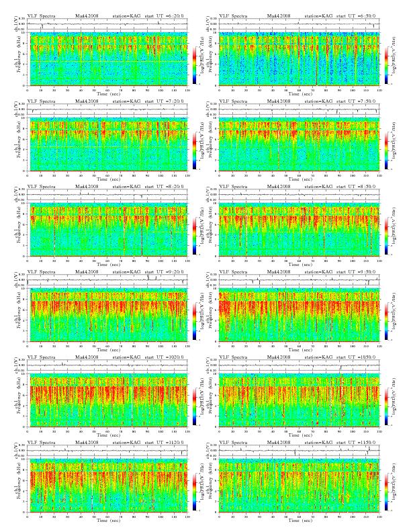411x532 pixels.
Task: Click the ch.1 waveform strip above the 6:20 spectrogram
Action: pyautogui.click(x=107, y=24)
